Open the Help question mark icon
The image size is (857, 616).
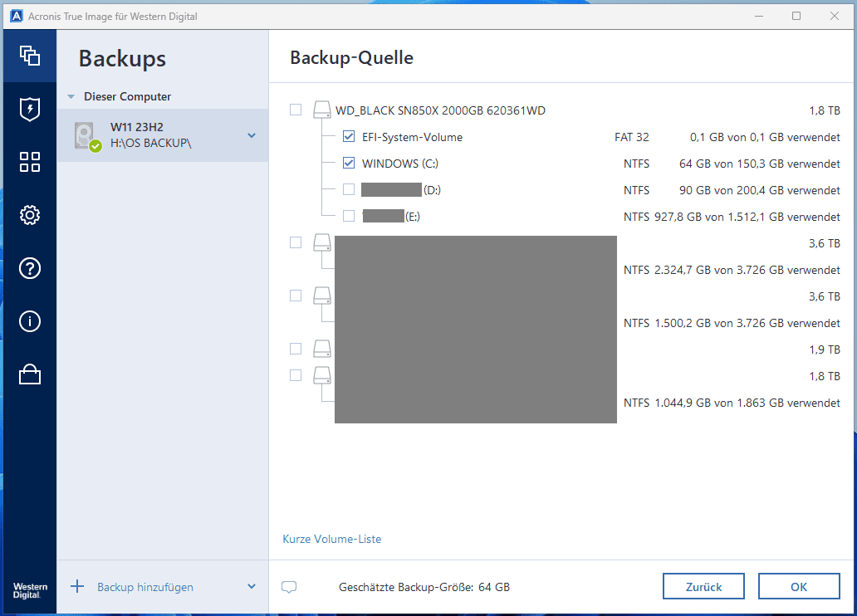[x=30, y=268]
